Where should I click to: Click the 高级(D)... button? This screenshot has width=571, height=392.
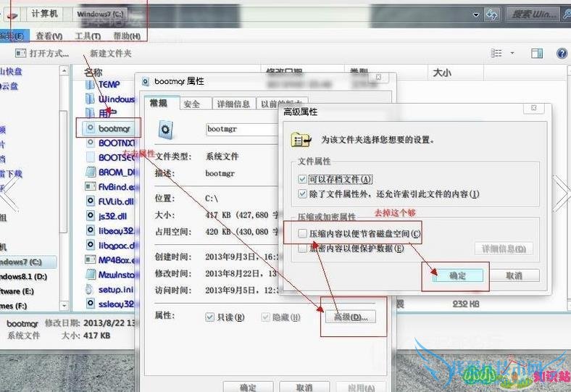pyautogui.click(x=351, y=317)
